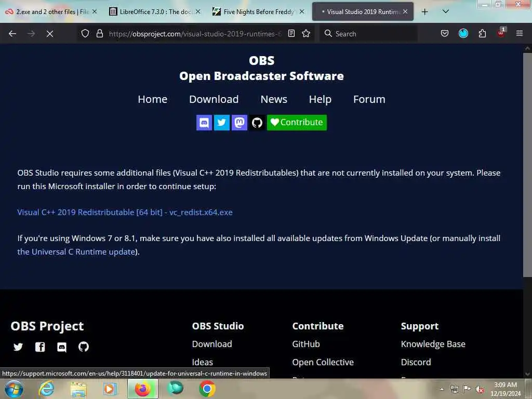Go back with the browser back arrow
This screenshot has height=399, width=532.
click(12, 34)
